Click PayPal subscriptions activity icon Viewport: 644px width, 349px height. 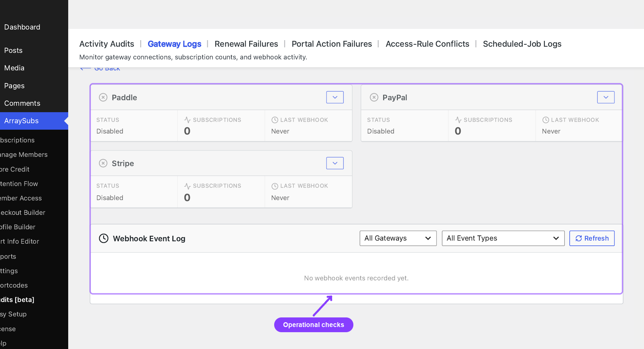coord(458,120)
